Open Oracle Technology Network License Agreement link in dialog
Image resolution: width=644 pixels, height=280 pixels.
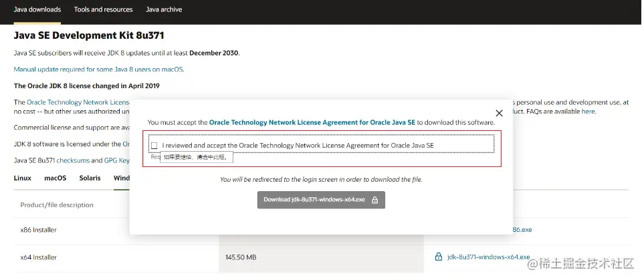312,122
